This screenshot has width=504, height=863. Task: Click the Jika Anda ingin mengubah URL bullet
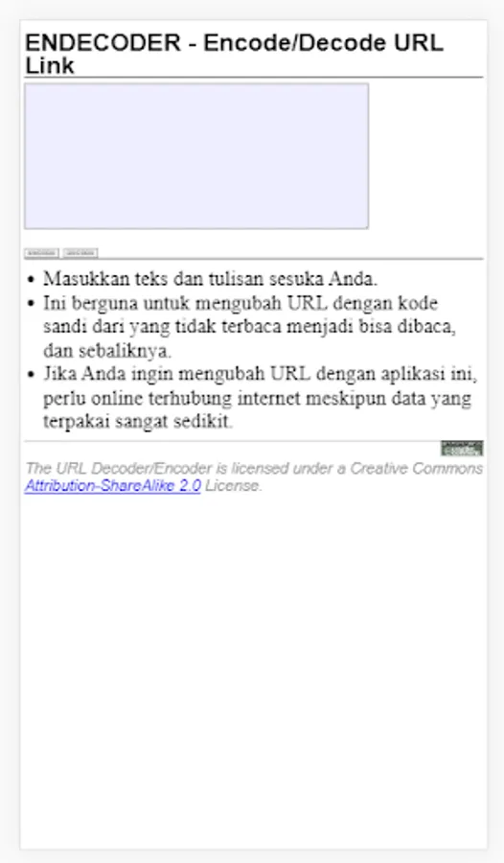pos(261,374)
